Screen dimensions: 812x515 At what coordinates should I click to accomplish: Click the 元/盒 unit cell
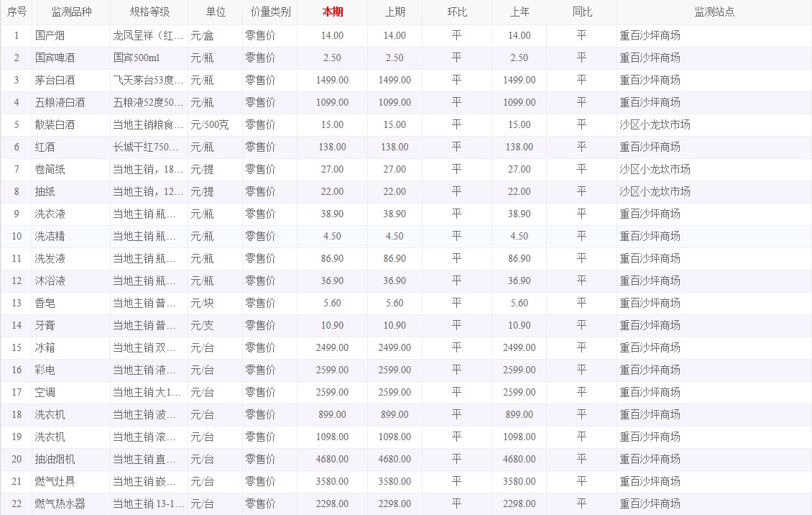pos(202,36)
